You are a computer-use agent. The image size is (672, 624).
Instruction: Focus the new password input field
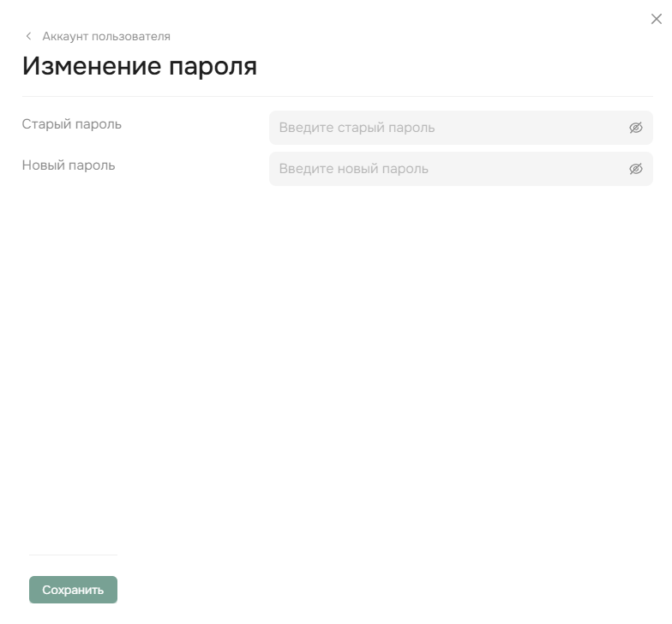[446, 169]
